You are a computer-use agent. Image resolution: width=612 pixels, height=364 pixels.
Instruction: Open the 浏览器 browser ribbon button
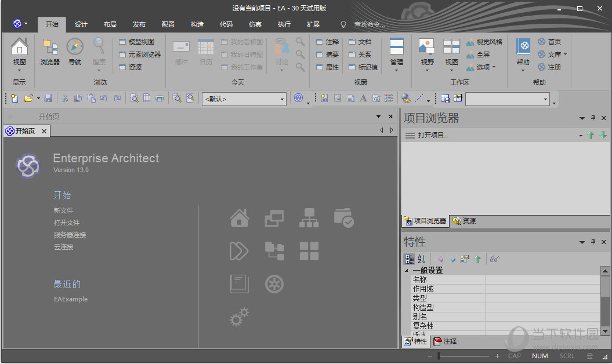tap(50, 47)
